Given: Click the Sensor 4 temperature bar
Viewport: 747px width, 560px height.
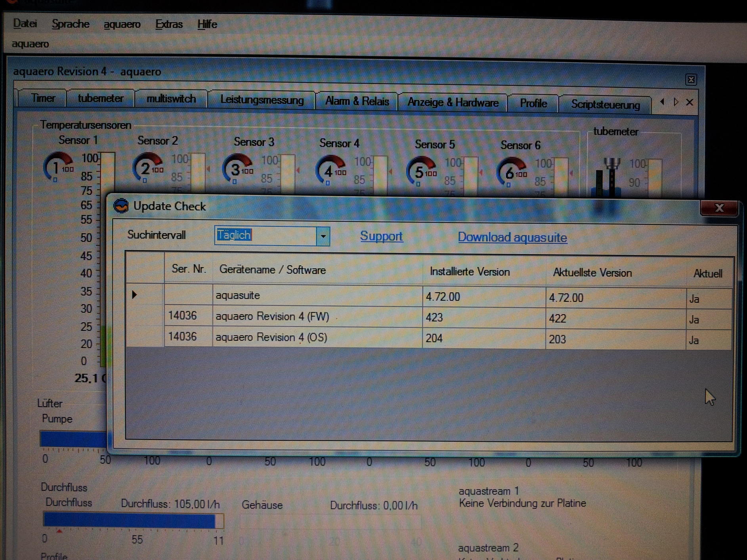Looking at the screenshot, I should (380, 176).
